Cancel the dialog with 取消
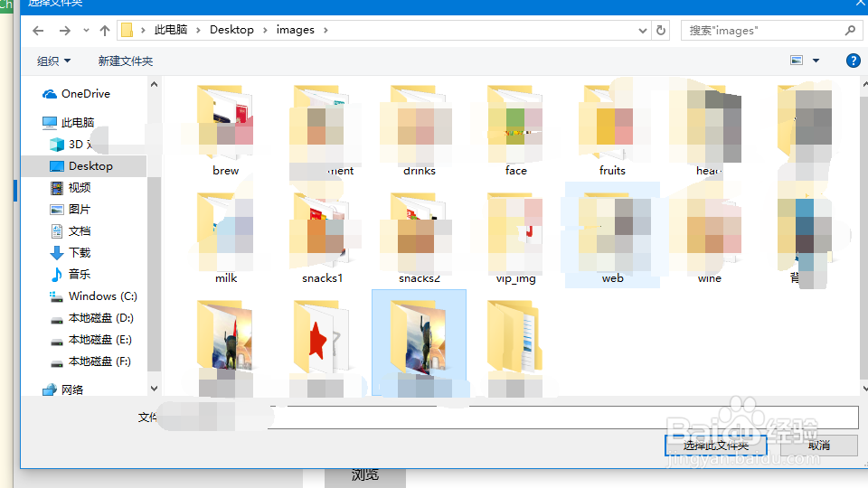 tap(819, 446)
